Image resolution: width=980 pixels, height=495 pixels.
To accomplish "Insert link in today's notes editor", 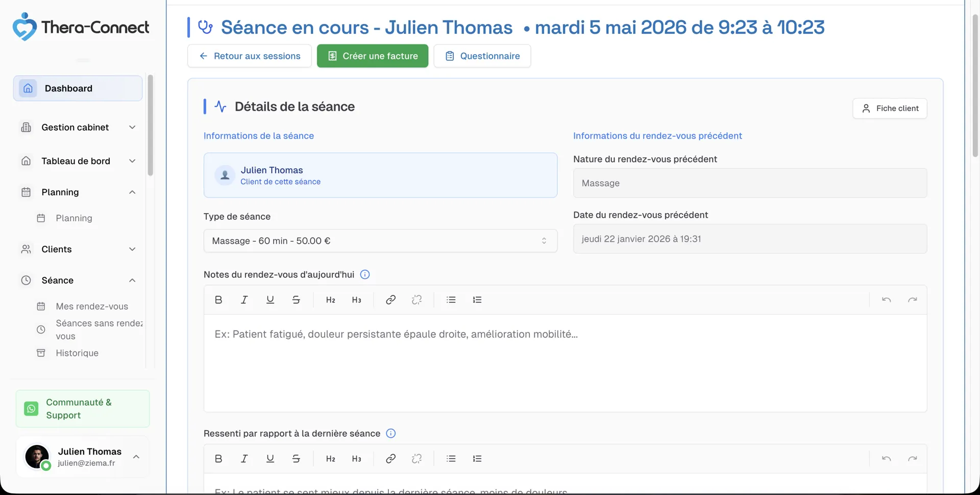I will (390, 300).
